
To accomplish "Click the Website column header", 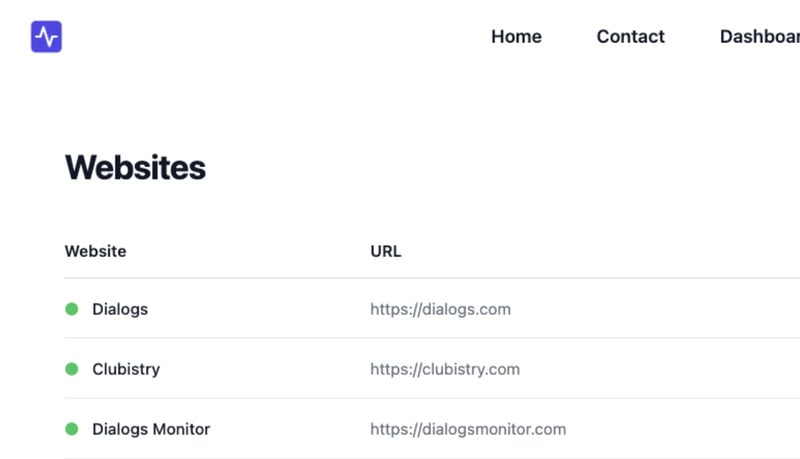I will [x=95, y=251].
